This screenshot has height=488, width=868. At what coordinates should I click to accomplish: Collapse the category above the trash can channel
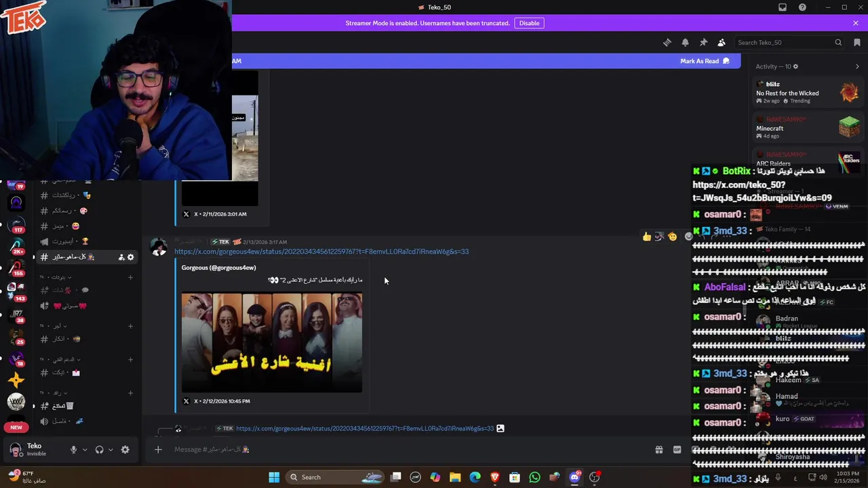point(54,393)
